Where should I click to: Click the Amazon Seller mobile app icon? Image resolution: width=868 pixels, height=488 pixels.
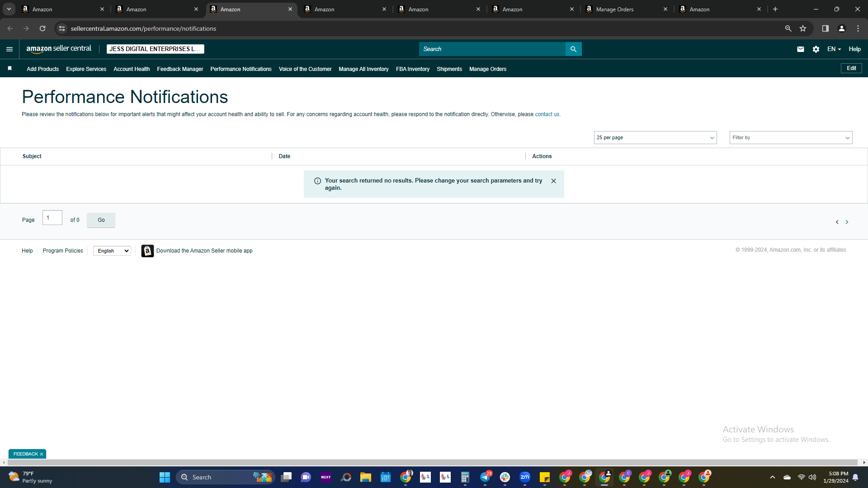click(x=147, y=251)
